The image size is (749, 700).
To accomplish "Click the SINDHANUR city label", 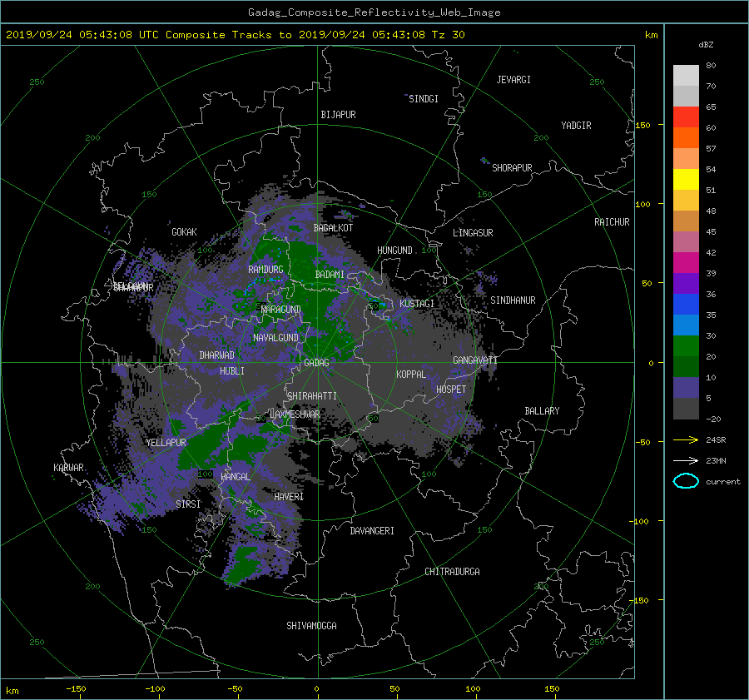I will [x=513, y=300].
